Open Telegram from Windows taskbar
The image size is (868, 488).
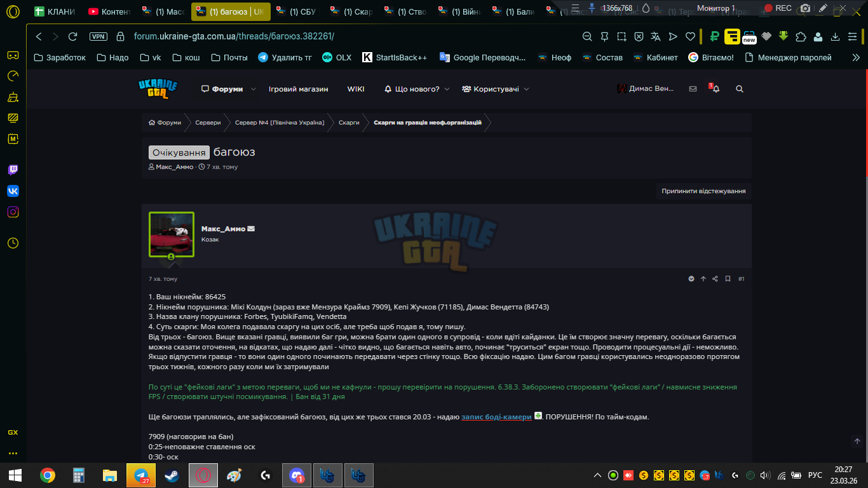point(141,475)
